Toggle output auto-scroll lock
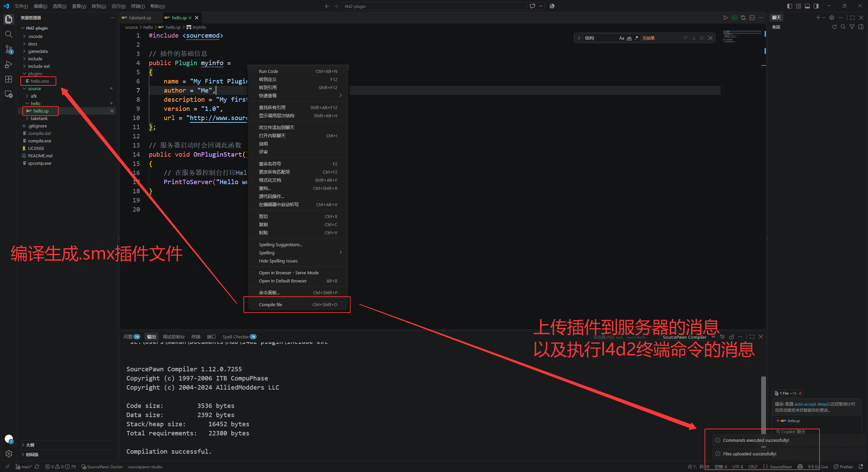Image resolution: width=868 pixels, height=472 pixels. pos(731,337)
